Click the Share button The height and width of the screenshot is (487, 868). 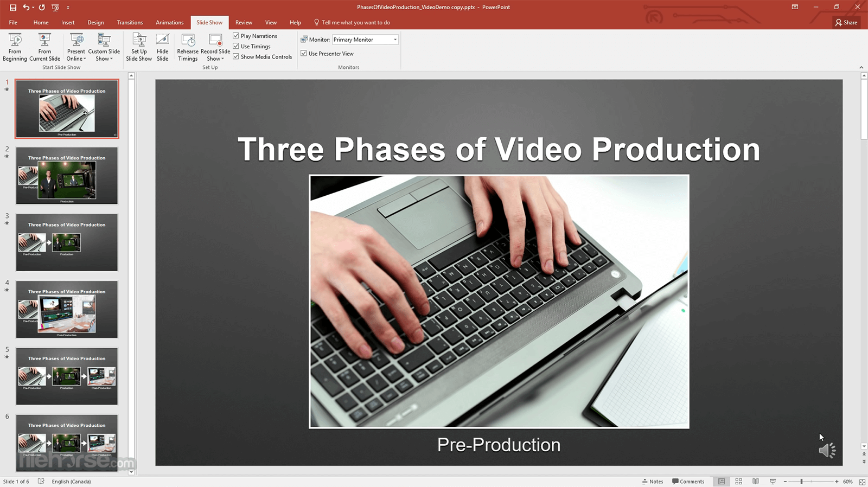click(846, 22)
